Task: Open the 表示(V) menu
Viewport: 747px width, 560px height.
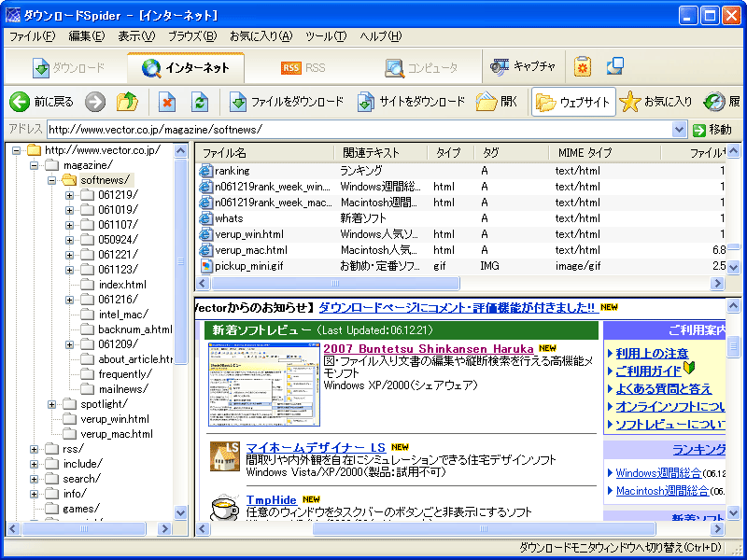Action: (x=136, y=36)
